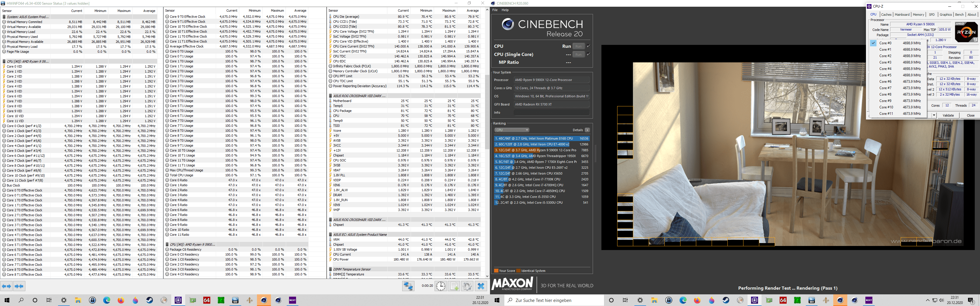Select ranking row 'Intel Xeon Platinum 8168 CPU'
This screenshot has height=306, width=980.
(542, 138)
